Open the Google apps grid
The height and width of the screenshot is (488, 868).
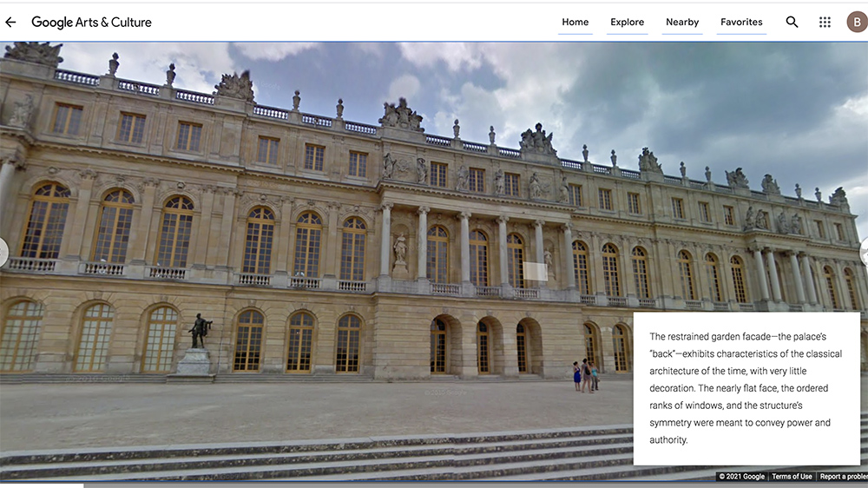coord(825,23)
